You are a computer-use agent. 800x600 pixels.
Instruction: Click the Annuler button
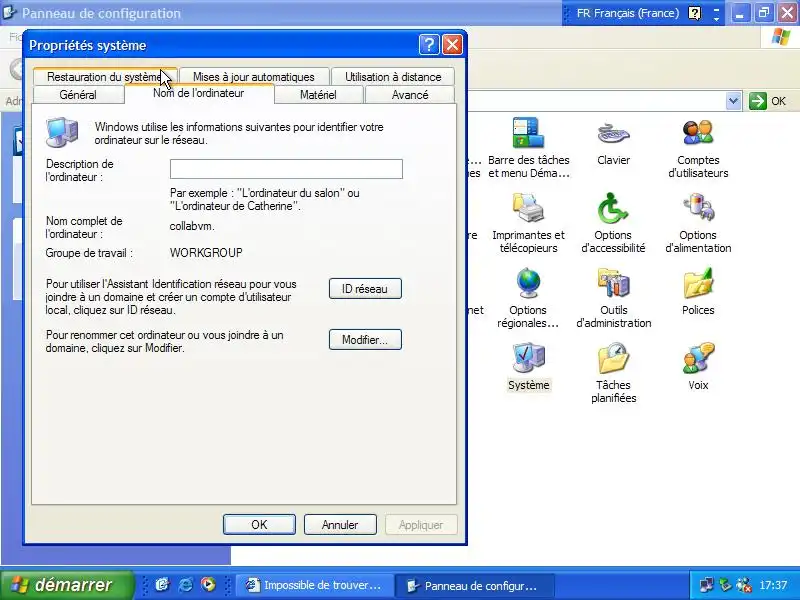pyautogui.click(x=340, y=524)
